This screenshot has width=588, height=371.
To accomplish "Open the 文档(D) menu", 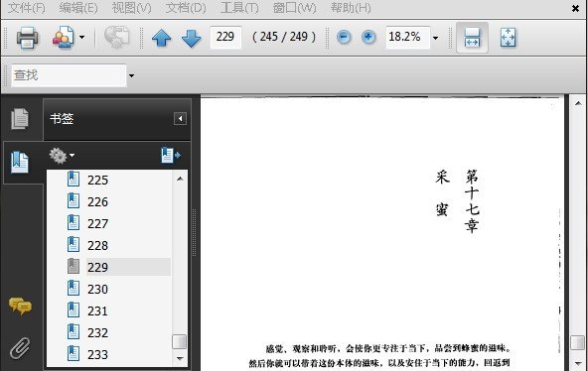I will [186, 8].
